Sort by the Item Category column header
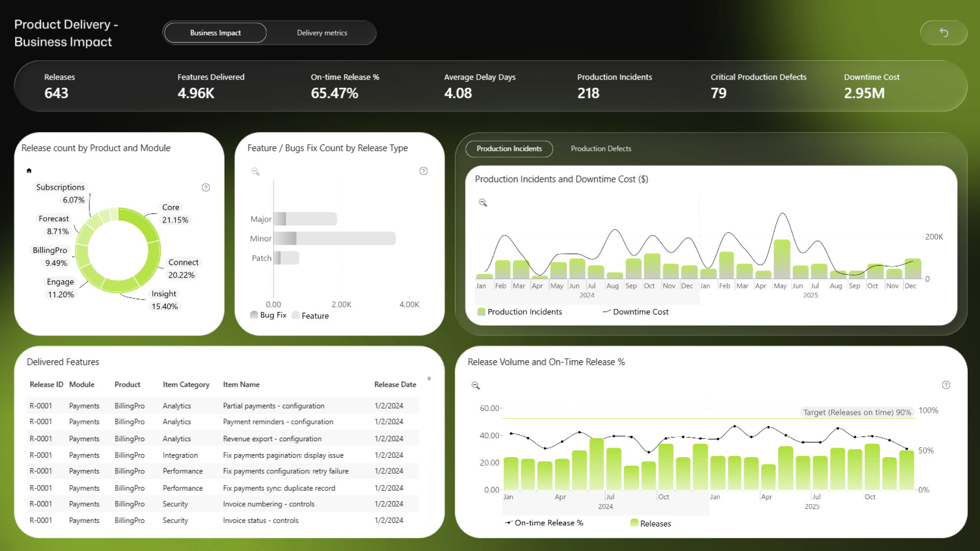The width and height of the screenshot is (980, 551). point(186,385)
